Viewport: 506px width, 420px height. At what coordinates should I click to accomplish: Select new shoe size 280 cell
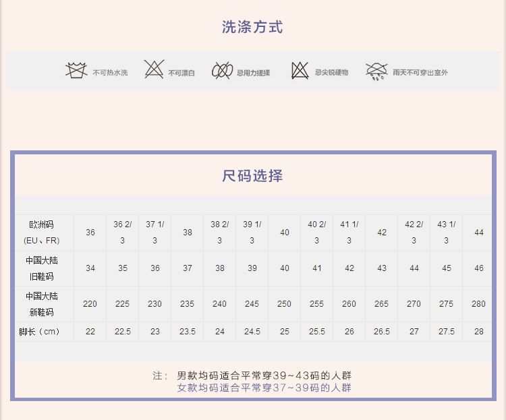[479, 304]
